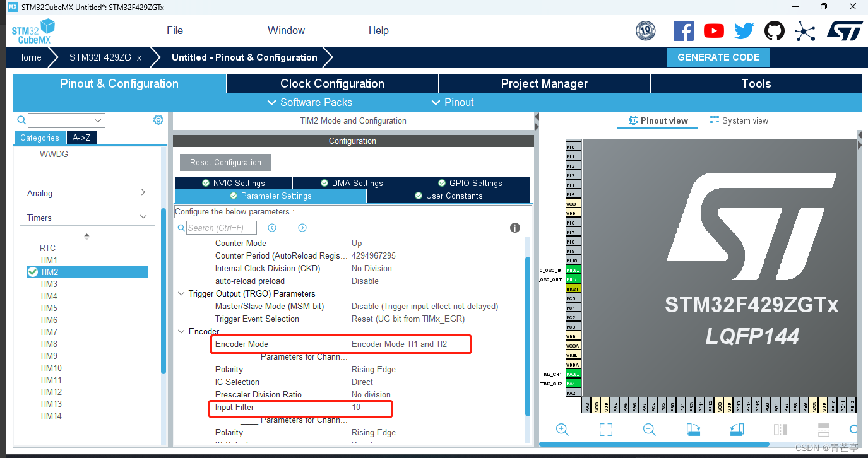The width and height of the screenshot is (868, 458).
Task: Click the Encoder Mode TI1 and TI2 value
Action: (399, 344)
